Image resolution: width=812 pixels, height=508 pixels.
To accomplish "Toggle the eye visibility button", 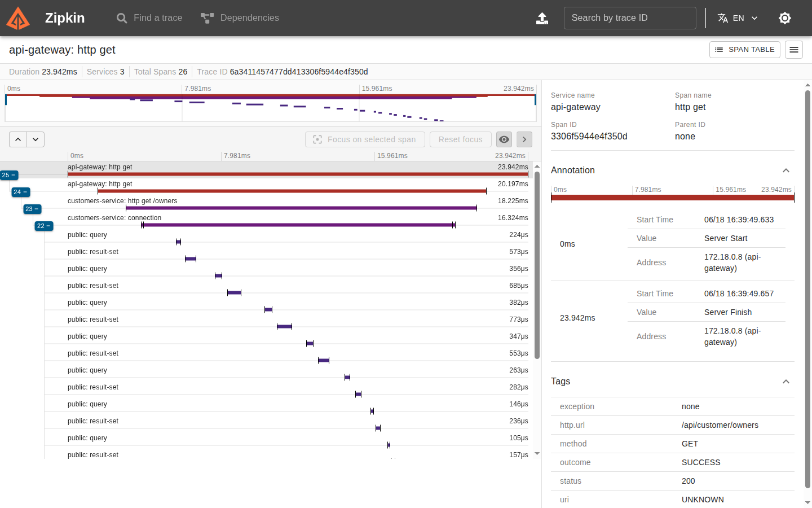I will pos(504,139).
